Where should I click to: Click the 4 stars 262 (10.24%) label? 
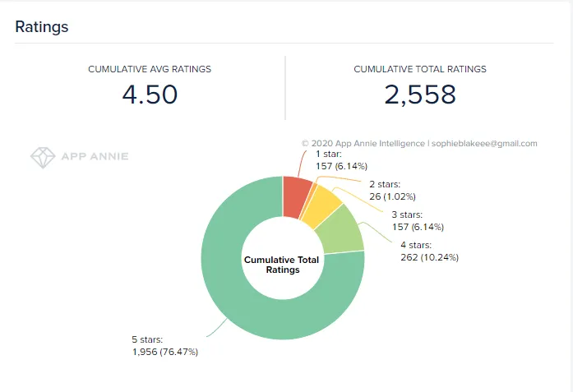coord(429,251)
